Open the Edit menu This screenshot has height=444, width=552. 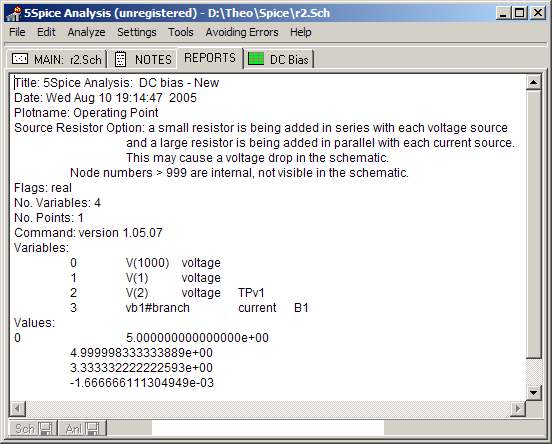(46, 32)
